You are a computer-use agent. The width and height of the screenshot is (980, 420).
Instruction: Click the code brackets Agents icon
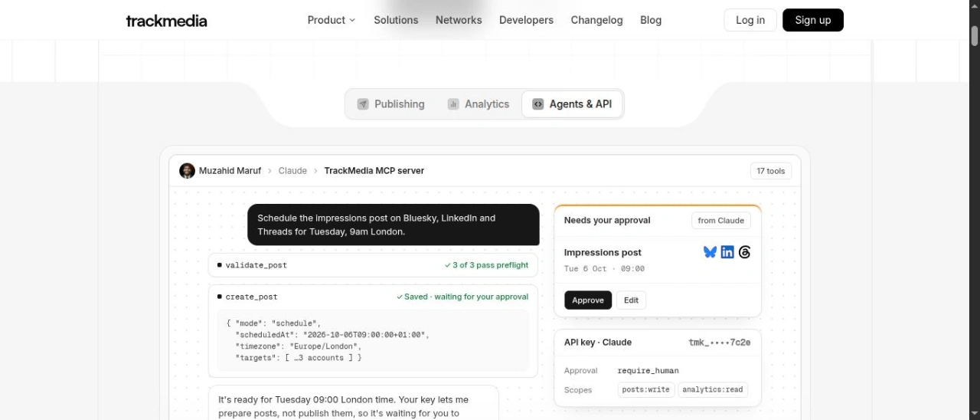538,104
